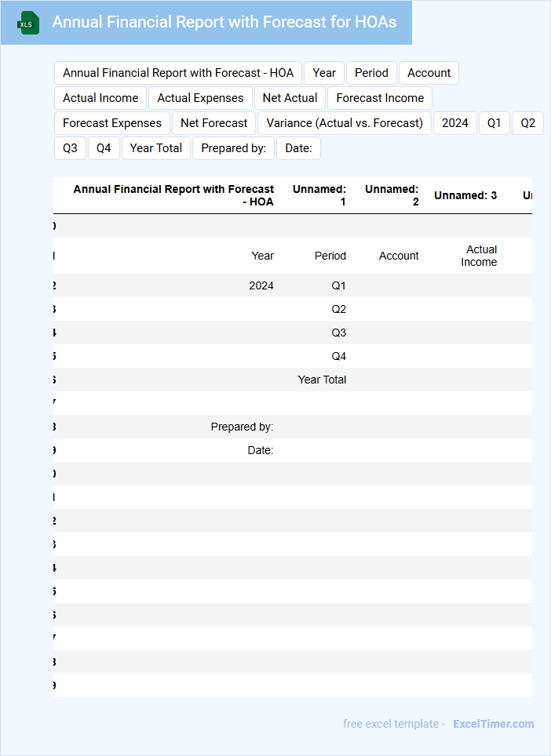The width and height of the screenshot is (551, 756).
Task: Select the Variance (Actual vs. Forecast) tag
Action: pos(345,123)
